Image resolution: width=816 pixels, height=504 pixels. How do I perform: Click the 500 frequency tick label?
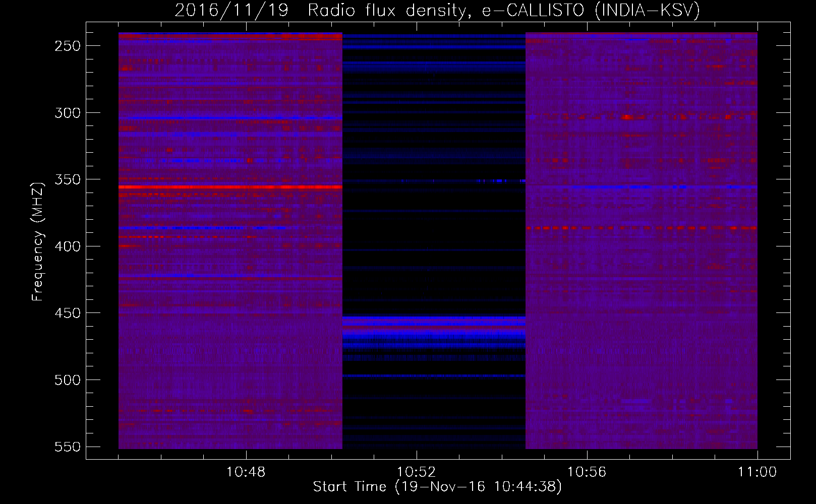68,380
